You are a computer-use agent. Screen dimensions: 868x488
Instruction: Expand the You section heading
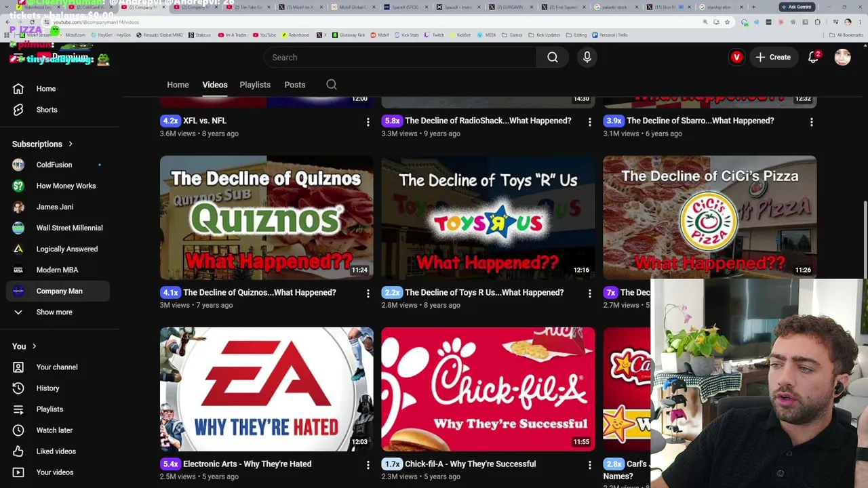pos(24,346)
